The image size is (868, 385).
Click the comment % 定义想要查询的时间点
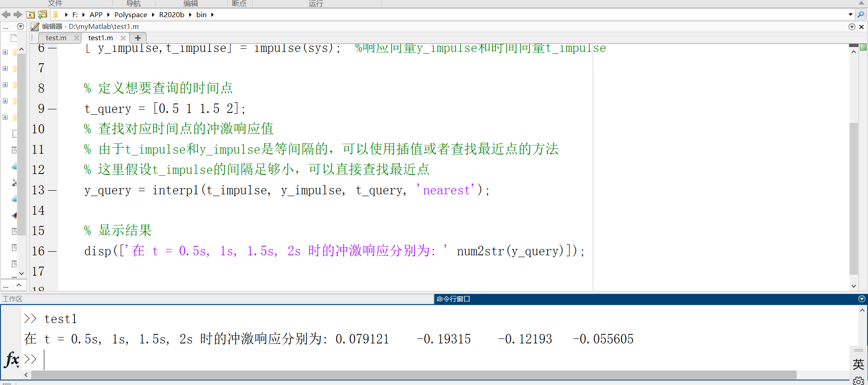tap(158, 88)
